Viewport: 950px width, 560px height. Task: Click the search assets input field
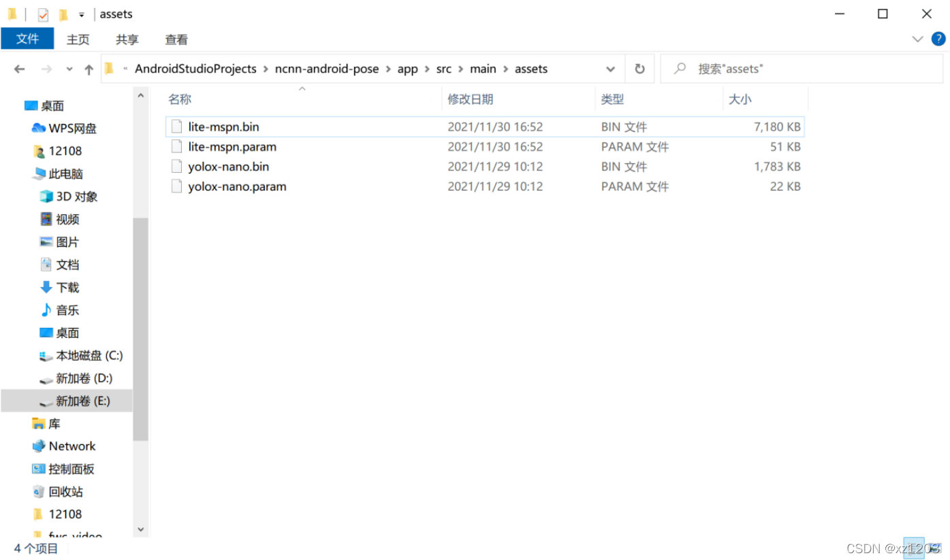[801, 69]
